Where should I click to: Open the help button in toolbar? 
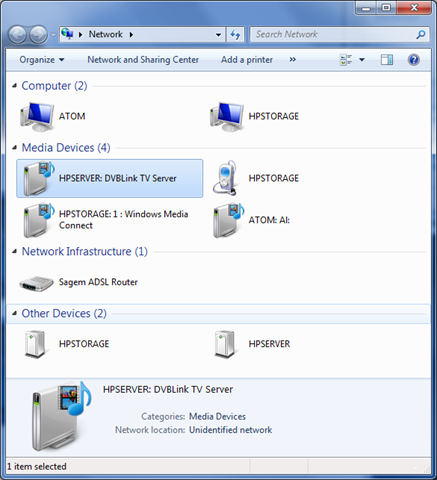[x=413, y=60]
